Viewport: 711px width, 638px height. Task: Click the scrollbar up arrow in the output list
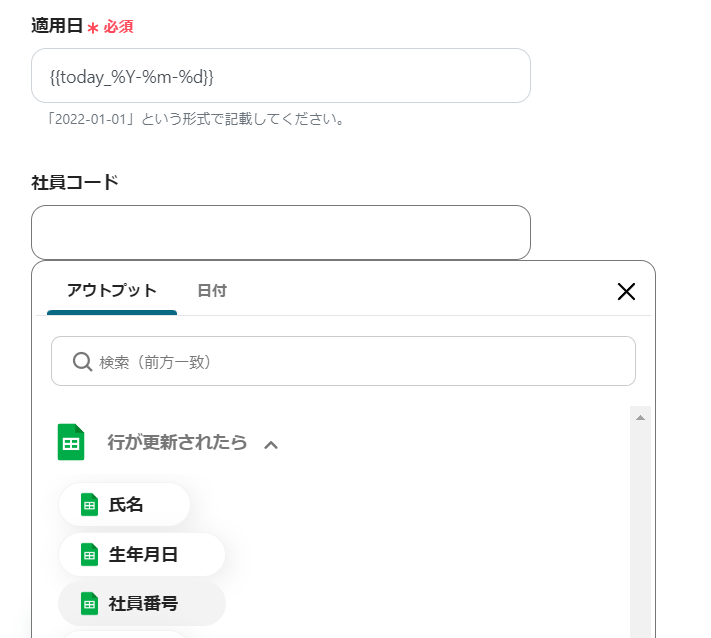(640, 417)
